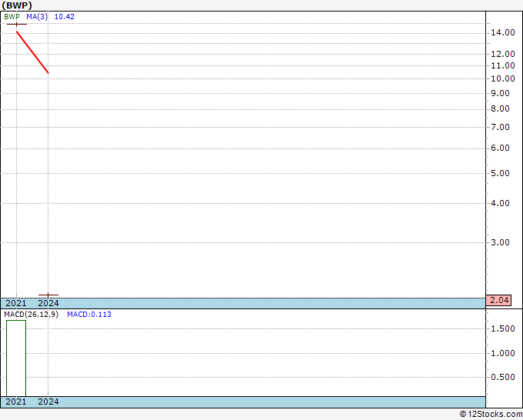Click the 12.00 price axis label
The width and height of the screenshot is (523, 420).
pyautogui.click(x=503, y=54)
